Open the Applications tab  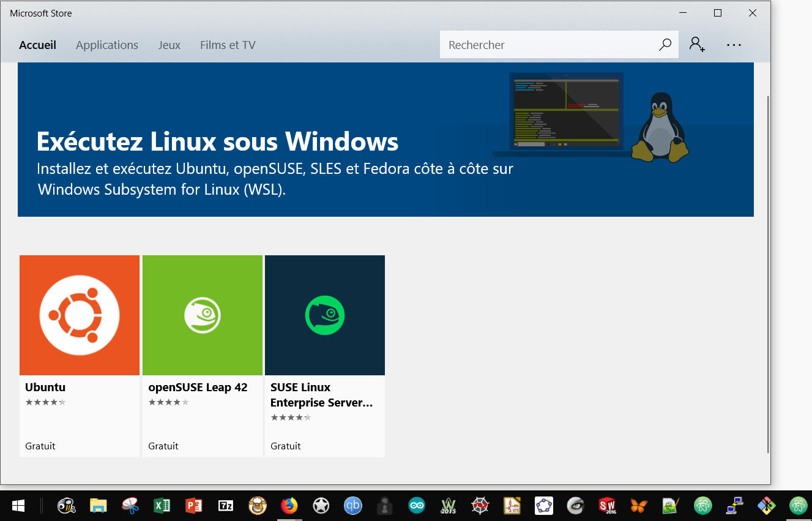[107, 45]
